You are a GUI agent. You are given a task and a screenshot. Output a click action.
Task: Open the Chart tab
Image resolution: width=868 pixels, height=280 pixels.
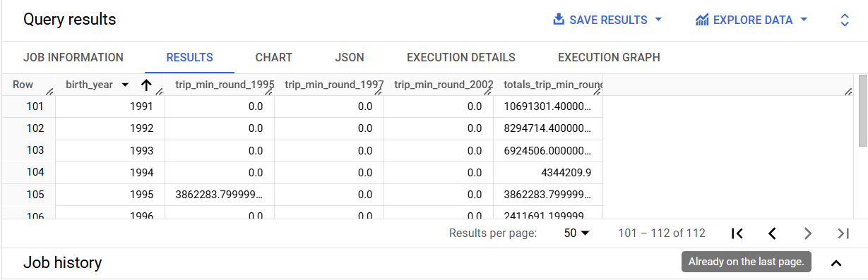274,58
